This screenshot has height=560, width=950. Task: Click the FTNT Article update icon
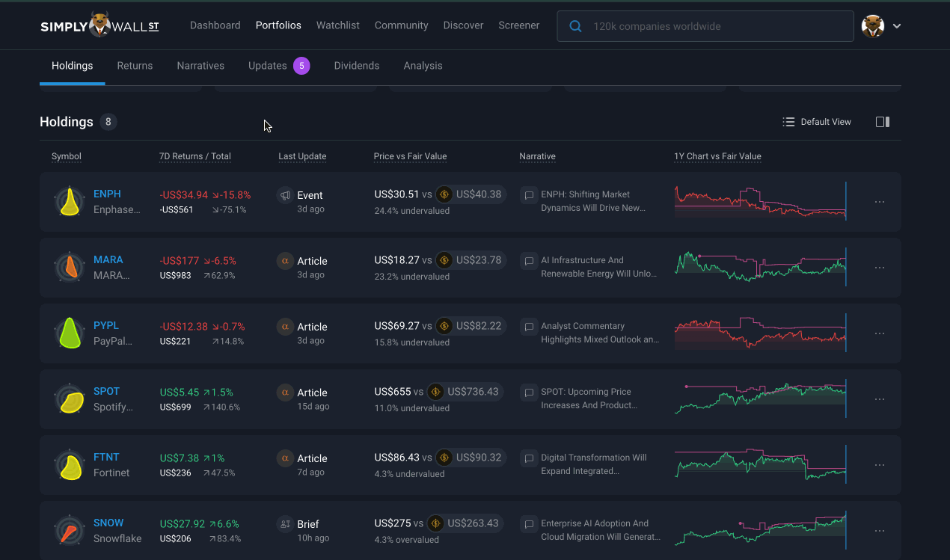(285, 458)
